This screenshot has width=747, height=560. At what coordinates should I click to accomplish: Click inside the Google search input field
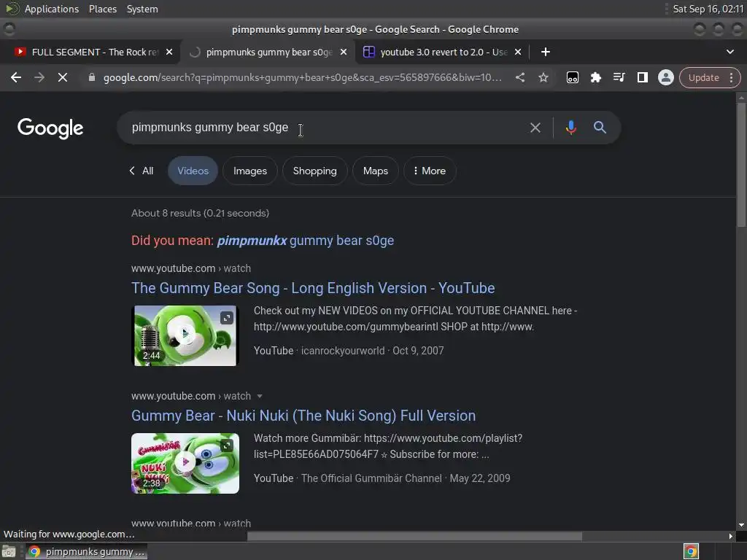tap(324, 128)
